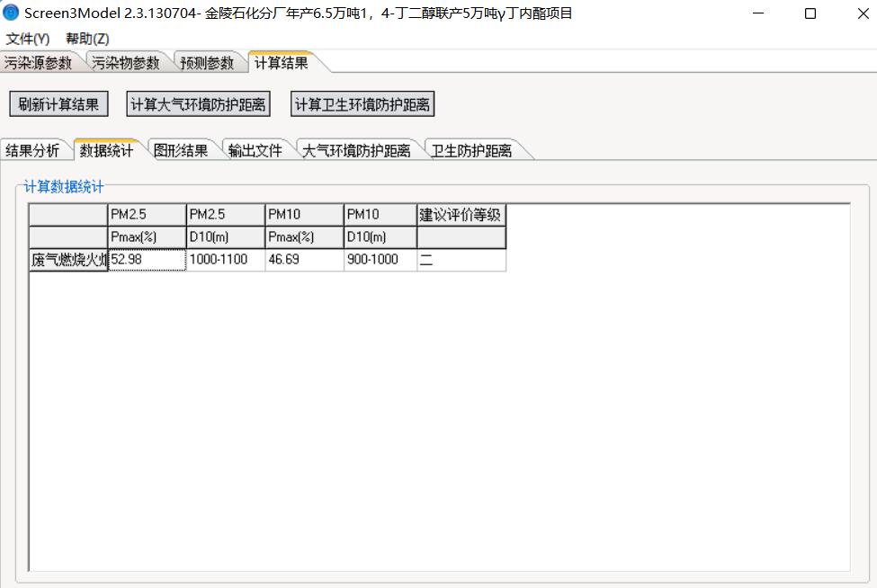Click the first PM2.5 column header
The width and height of the screenshot is (877, 588).
147,215
